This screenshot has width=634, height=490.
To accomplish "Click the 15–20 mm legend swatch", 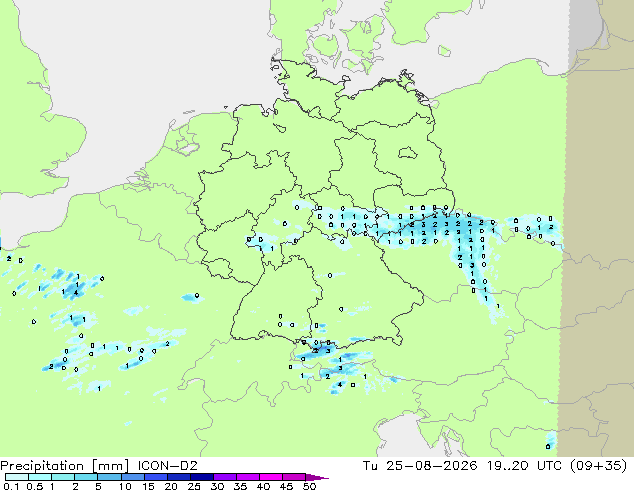I will 155,477.
